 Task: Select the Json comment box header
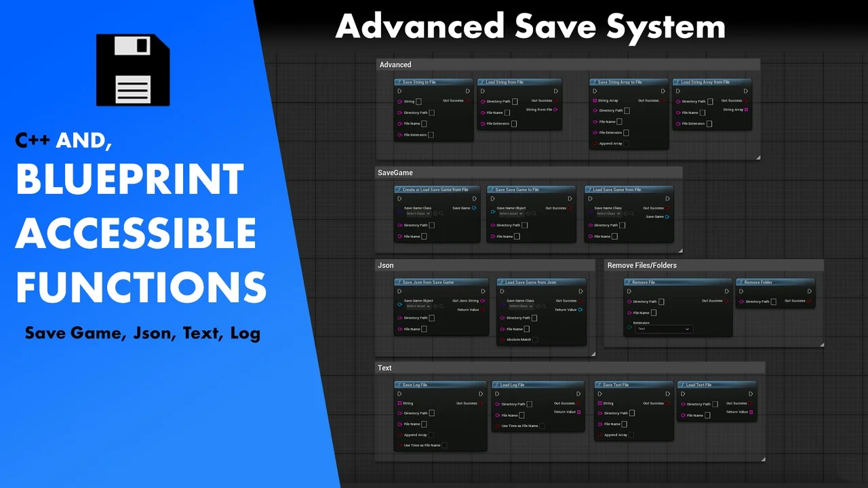(x=485, y=265)
